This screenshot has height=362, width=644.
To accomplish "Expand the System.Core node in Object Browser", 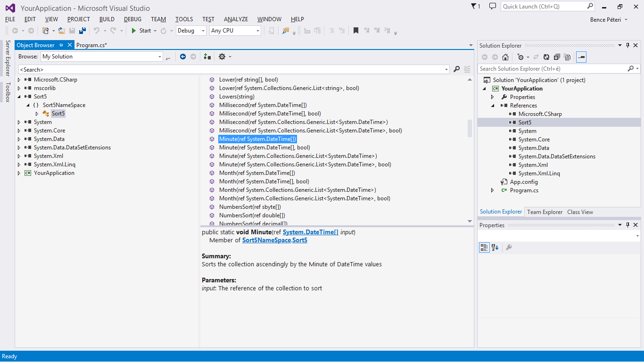I will pos(19,131).
